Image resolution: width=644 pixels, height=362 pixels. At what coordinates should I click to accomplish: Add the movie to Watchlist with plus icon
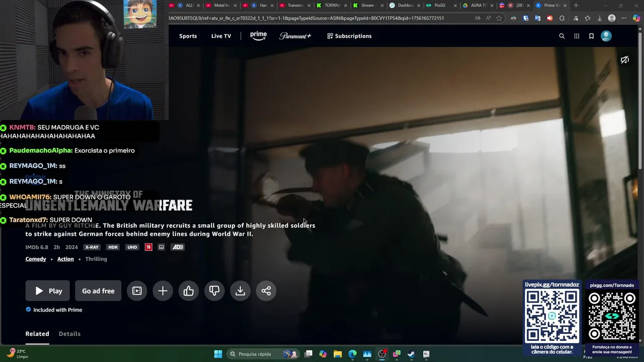[163, 291]
